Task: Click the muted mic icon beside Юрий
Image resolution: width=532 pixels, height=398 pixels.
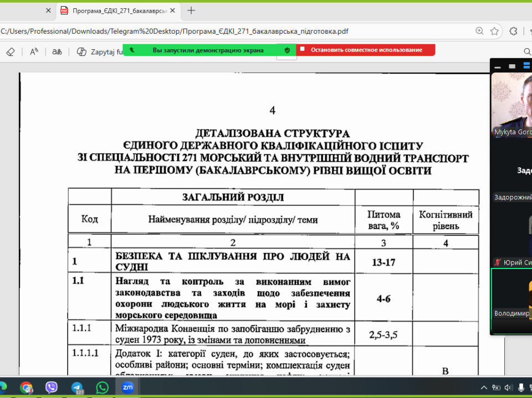Action: coord(498,262)
